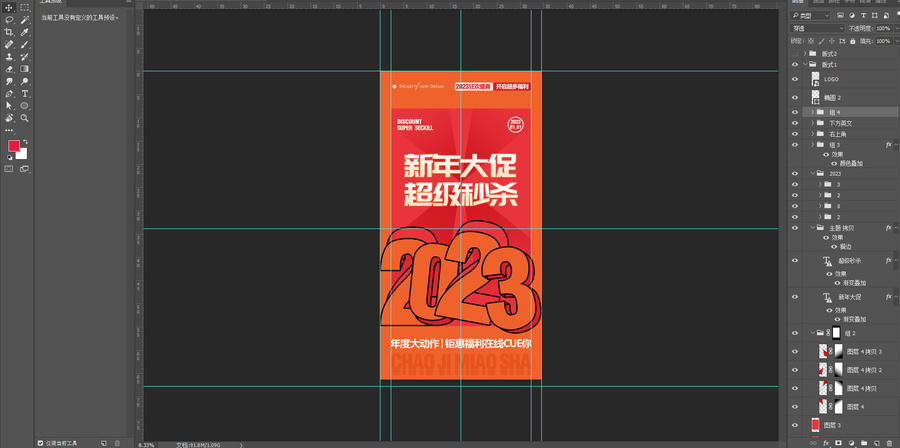
Task: Collapse the 组 2 group
Action: point(812,333)
